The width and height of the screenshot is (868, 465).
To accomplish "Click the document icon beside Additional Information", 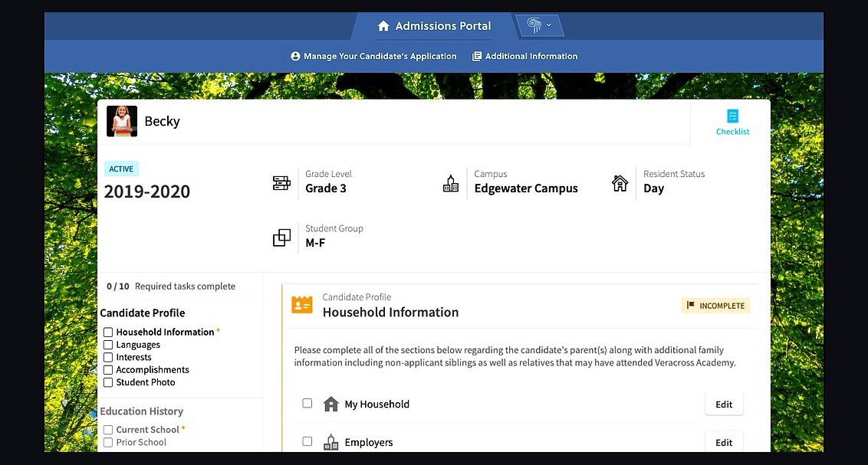I will [476, 57].
